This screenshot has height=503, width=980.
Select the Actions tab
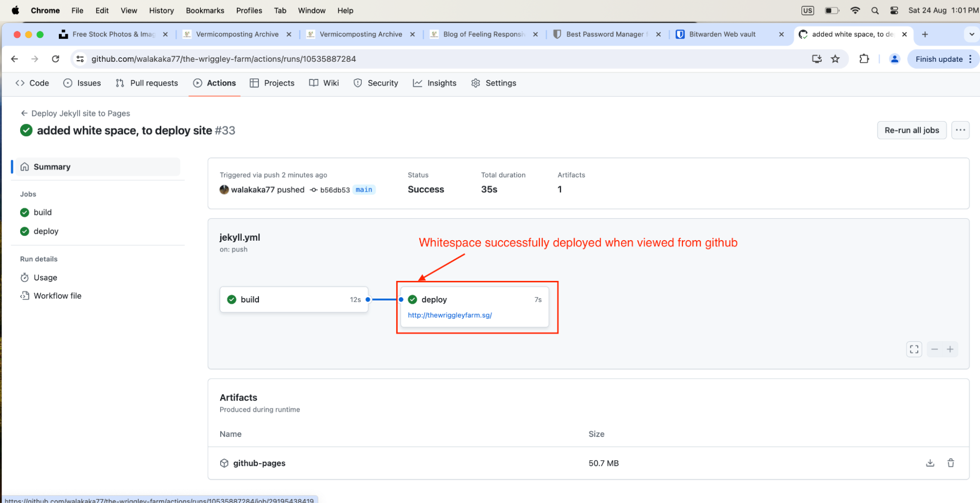click(x=215, y=83)
